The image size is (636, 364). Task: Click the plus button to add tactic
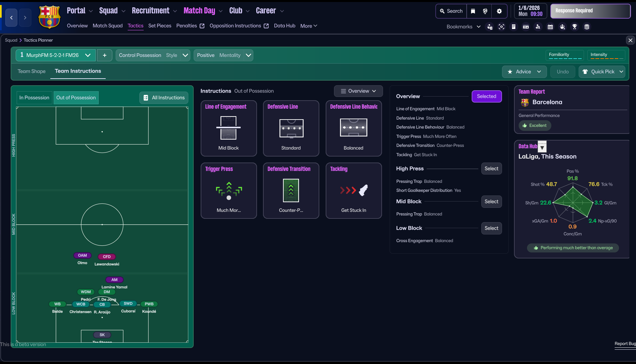click(x=104, y=55)
